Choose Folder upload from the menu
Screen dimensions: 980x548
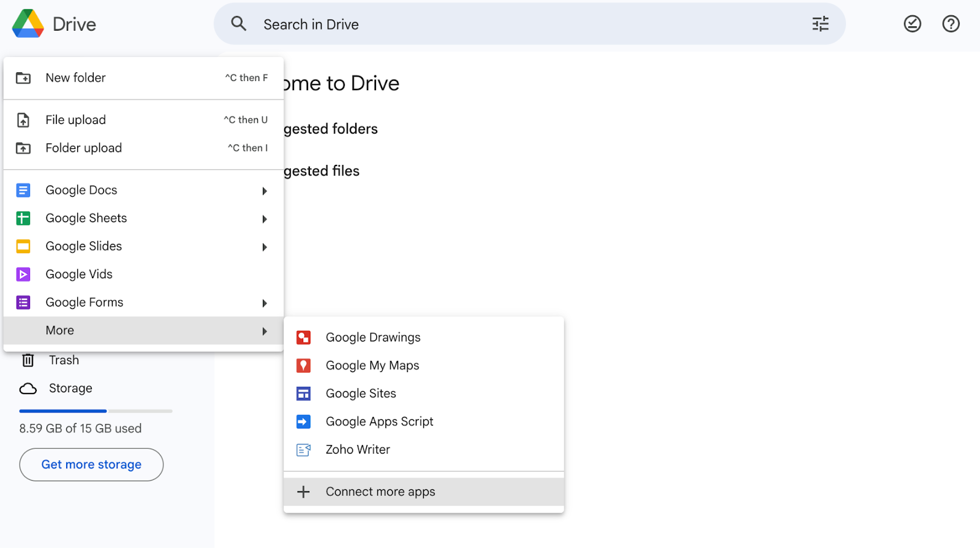click(x=143, y=148)
